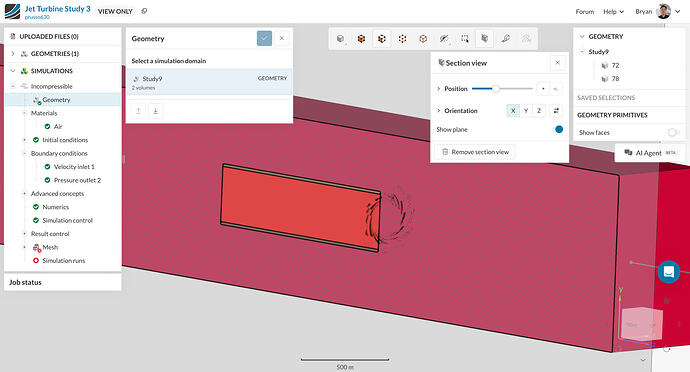Expand the GEOMETRIES (1) section
The width and height of the screenshot is (690, 372).
pos(12,54)
